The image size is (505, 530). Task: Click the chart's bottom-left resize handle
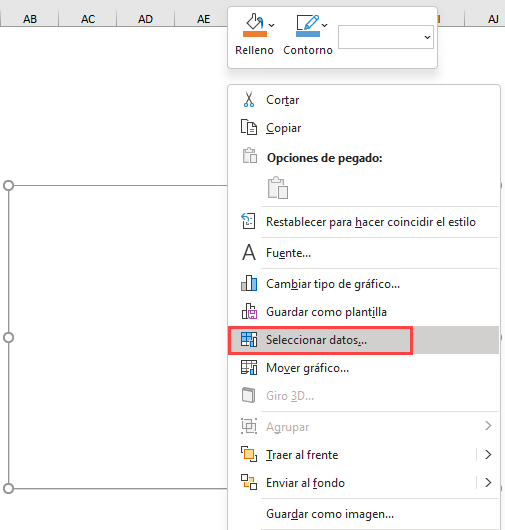click(x=8, y=488)
